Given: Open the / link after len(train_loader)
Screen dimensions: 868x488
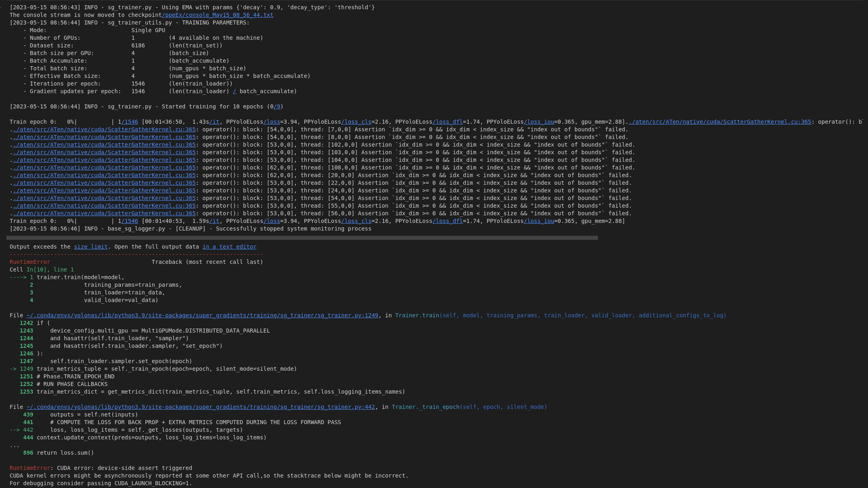Looking at the screenshot, I should coord(234,91).
